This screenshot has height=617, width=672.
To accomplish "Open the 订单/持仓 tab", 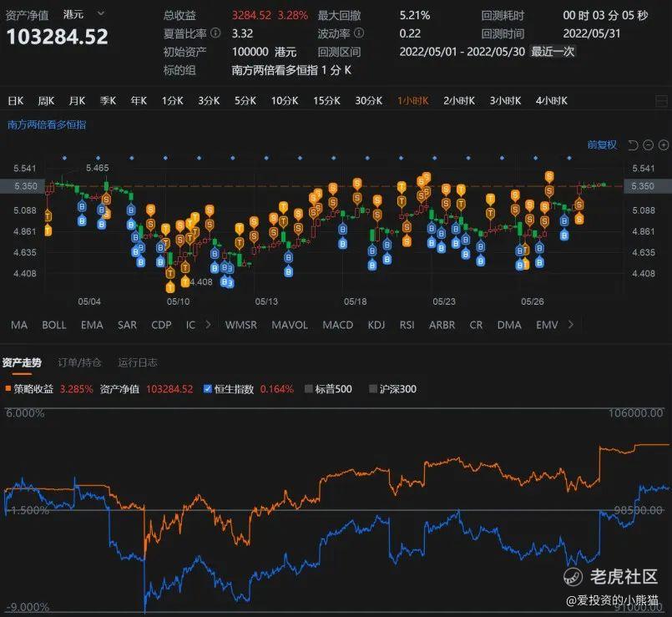I will [x=79, y=362].
